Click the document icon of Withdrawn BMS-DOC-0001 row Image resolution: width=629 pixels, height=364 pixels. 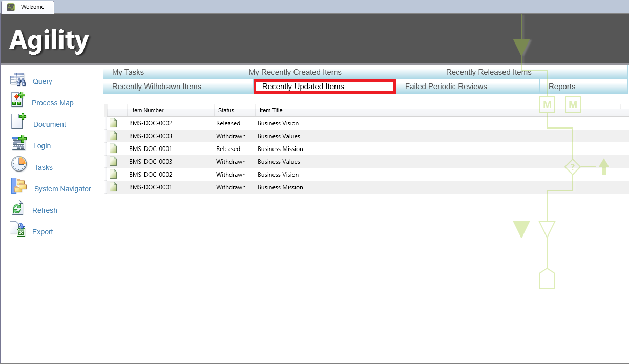113,187
